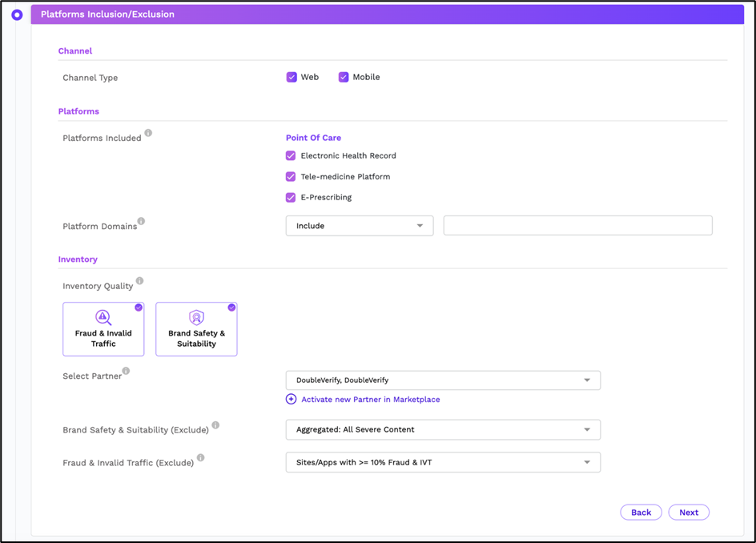Select the Fraud & Invalid Traffic magnifier icon

click(103, 318)
